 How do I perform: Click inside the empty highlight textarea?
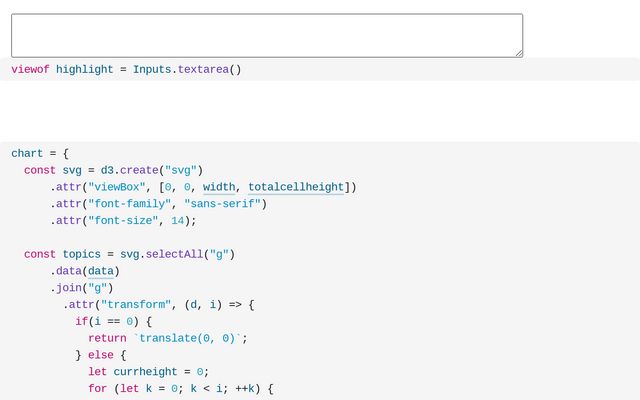[266, 35]
